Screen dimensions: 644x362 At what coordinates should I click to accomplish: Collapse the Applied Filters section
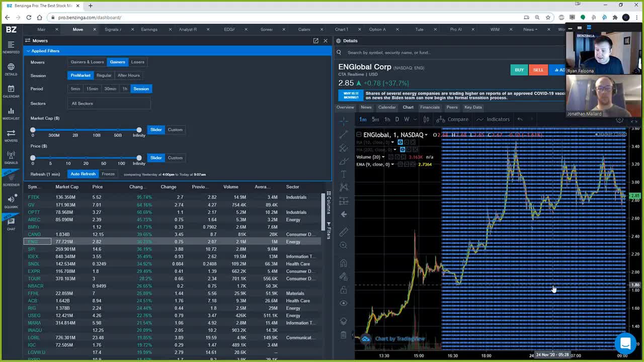point(29,51)
